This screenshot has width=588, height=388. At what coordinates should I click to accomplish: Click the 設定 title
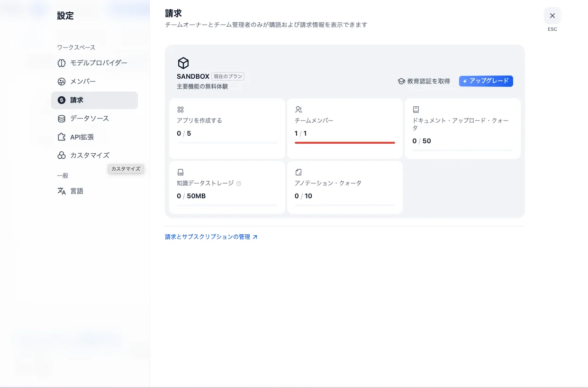(x=65, y=16)
